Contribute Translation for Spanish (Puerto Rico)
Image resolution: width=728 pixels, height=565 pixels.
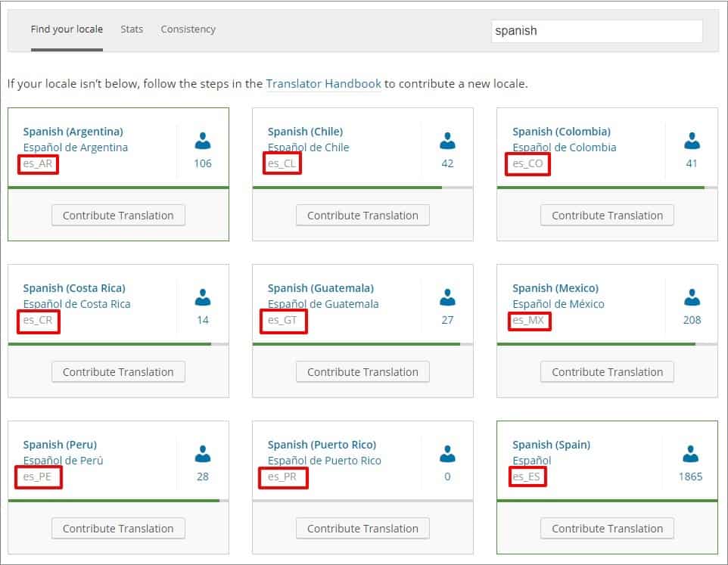pyautogui.click(x=362, y=529)
